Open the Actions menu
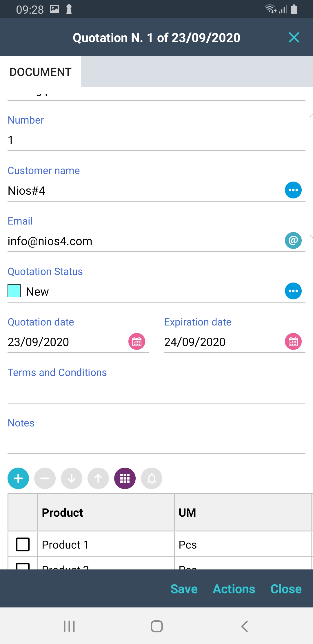Screen dimensions: 313x644 pos(234,589)
